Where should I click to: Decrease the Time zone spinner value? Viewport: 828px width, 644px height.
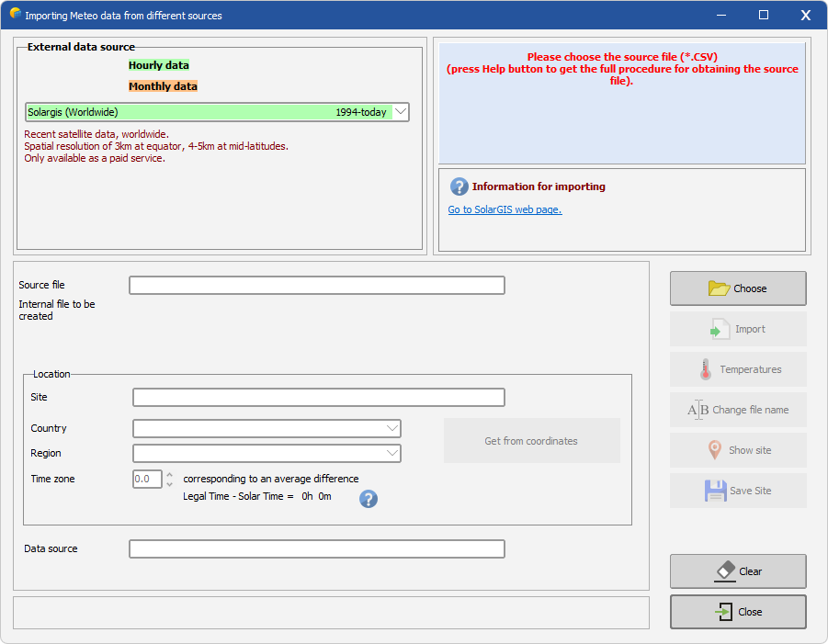click(169, 483)
